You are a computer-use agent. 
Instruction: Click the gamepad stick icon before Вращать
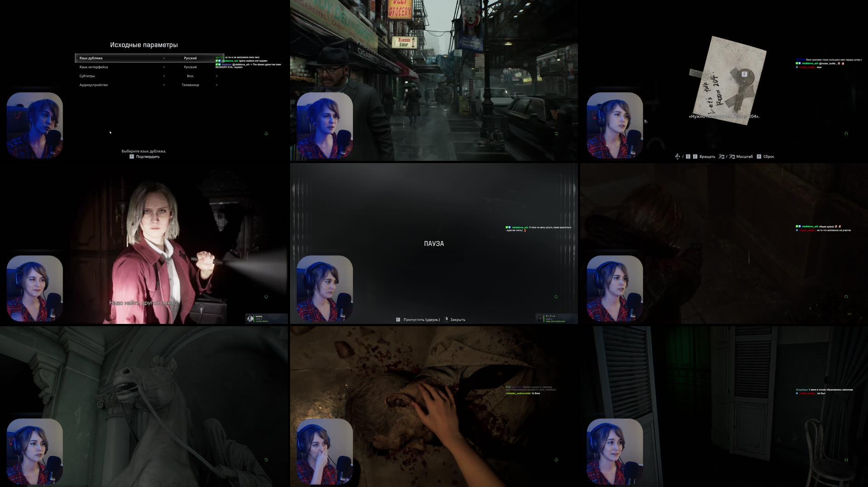(678, 156)
